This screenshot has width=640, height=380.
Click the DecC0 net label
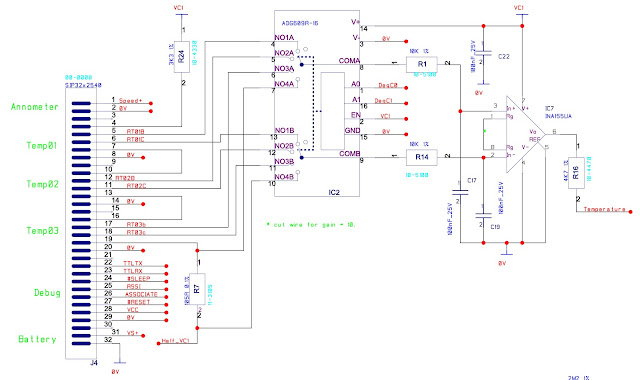pos(388,86)
